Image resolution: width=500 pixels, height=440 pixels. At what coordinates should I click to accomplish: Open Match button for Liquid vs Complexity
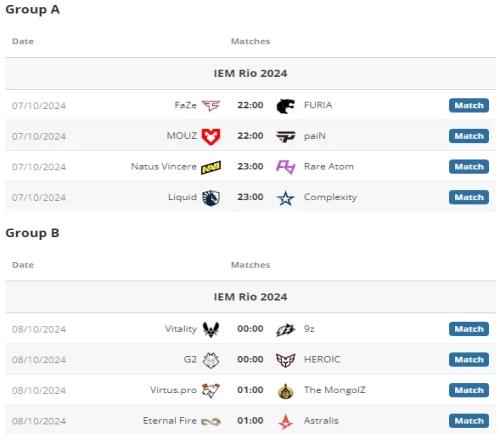point(469,197)
